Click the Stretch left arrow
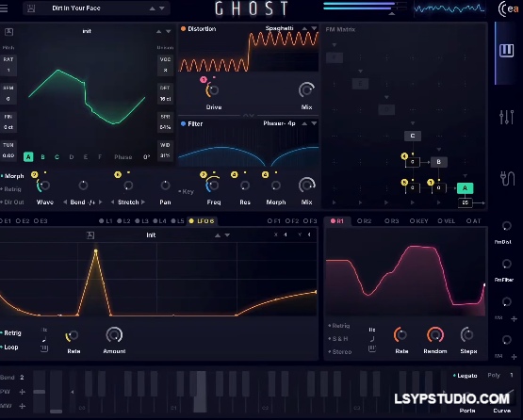The image size is (523, 420). pyautogui.click(x=113, y=202)
